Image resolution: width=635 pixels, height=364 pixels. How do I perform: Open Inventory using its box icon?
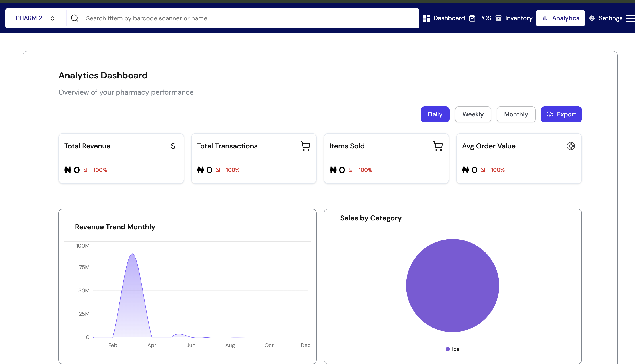pos(498,18)
